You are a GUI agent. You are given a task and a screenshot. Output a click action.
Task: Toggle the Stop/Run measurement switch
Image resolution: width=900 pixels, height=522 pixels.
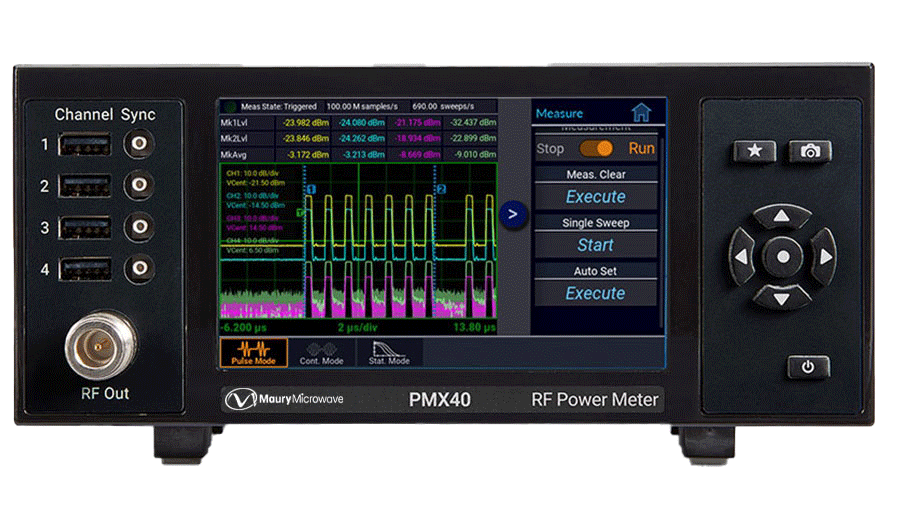pos(596,148)
